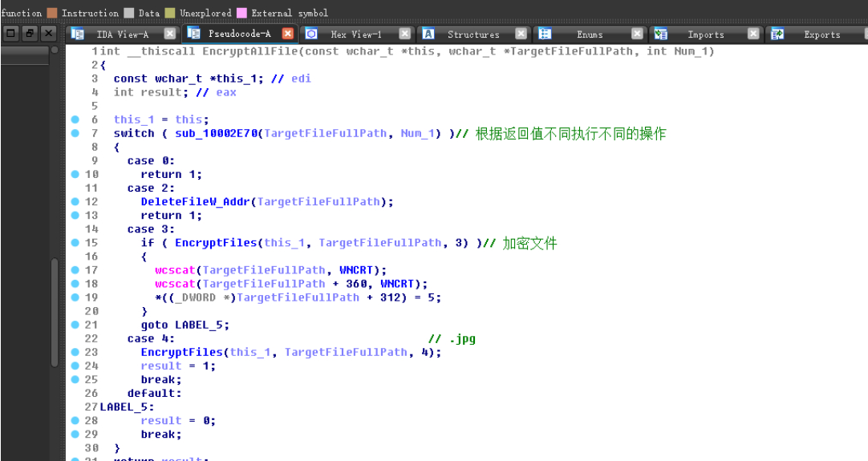Click the sub_10002E70 function call
Screen dimensions: 868x461
pyautogui.click(x=217, y=133)
